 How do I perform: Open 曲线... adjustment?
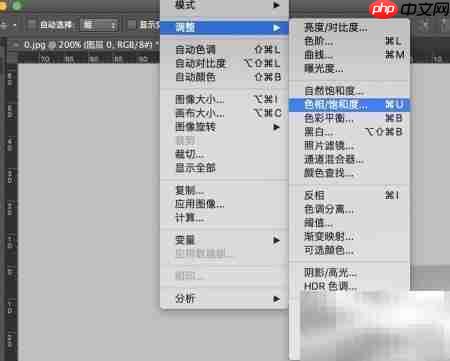[x=349, y=55]
